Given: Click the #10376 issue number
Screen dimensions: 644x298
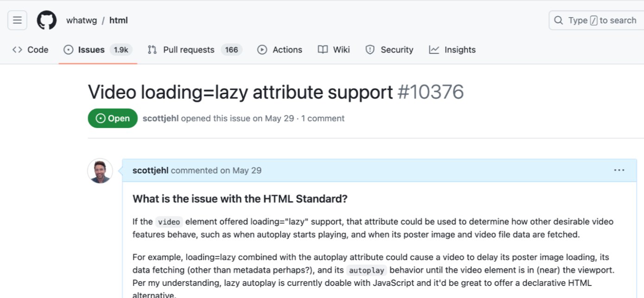Looking at the screenshot, I should click(431, 92).
